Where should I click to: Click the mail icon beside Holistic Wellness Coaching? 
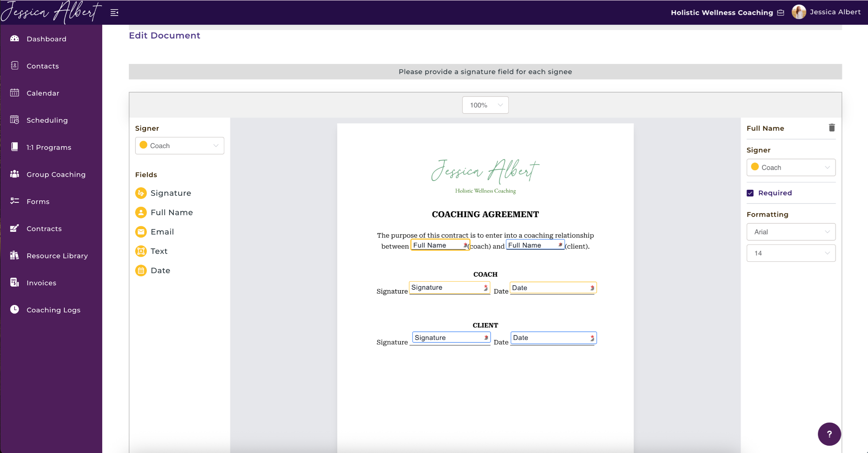point(781,13)
